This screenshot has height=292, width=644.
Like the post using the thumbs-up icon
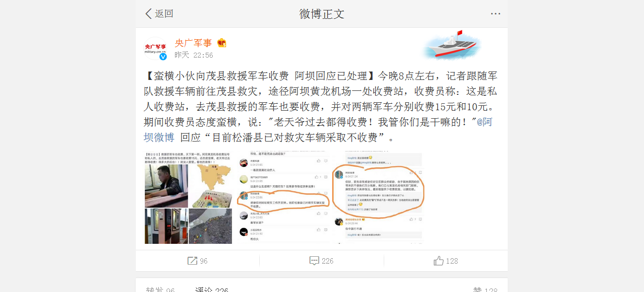[438, 261]
